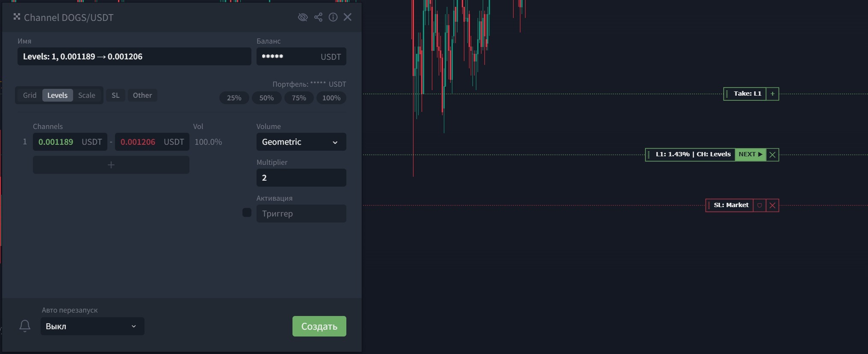Screen dimensions: 868x354
Task: Enable the Активация trigger checkbox
Action: [x=247, y=213]
